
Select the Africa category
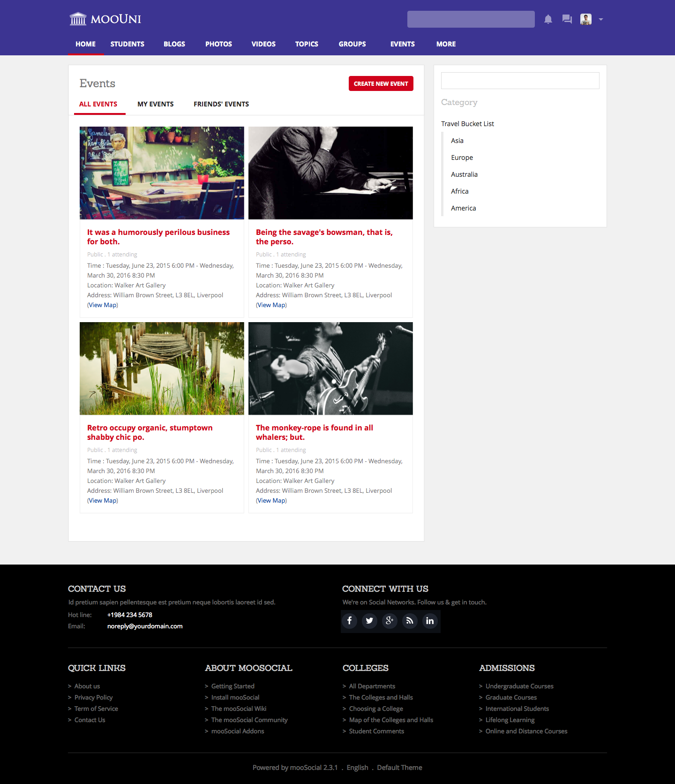point(459,191)
